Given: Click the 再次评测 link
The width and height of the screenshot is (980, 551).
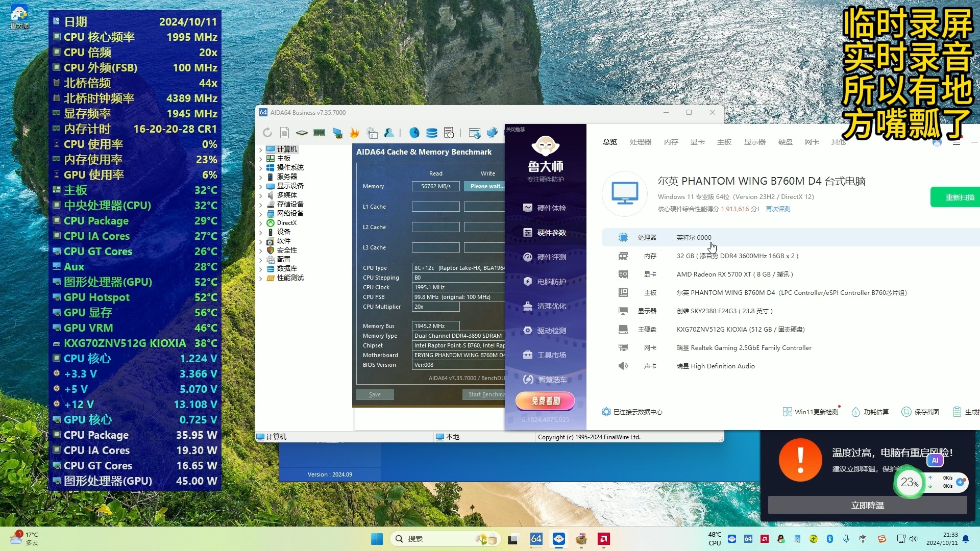Looking at the screenshot, I should pos(777,209).
